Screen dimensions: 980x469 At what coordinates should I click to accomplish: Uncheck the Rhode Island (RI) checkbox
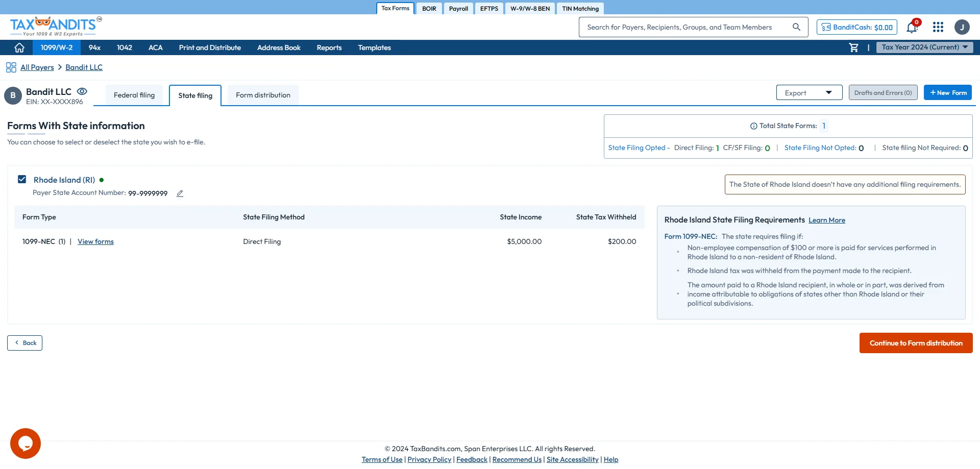(22, 179)
